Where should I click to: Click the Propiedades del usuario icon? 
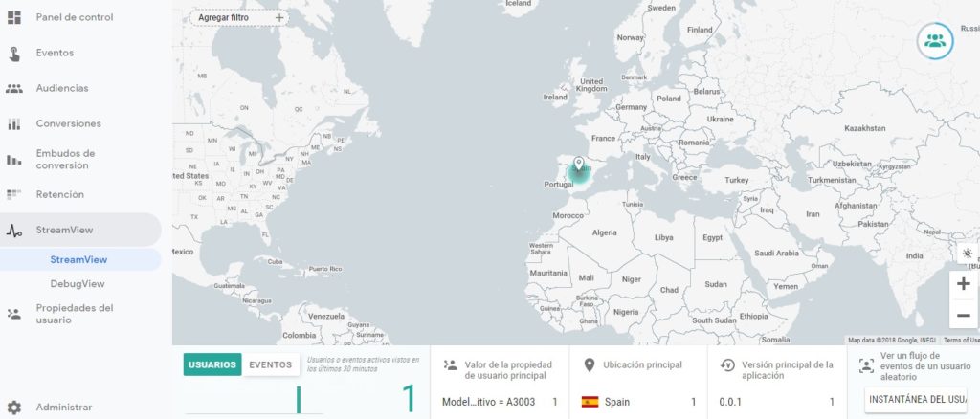13,314
